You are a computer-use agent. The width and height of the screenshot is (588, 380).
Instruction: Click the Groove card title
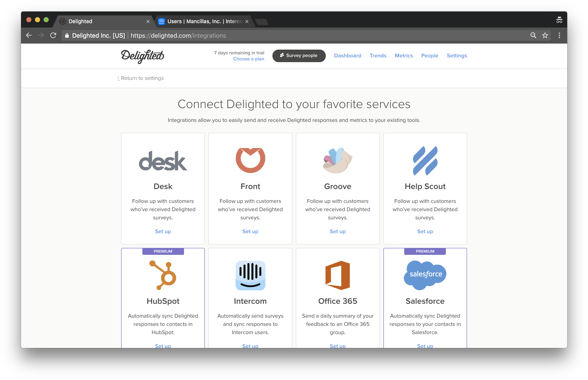337,186
